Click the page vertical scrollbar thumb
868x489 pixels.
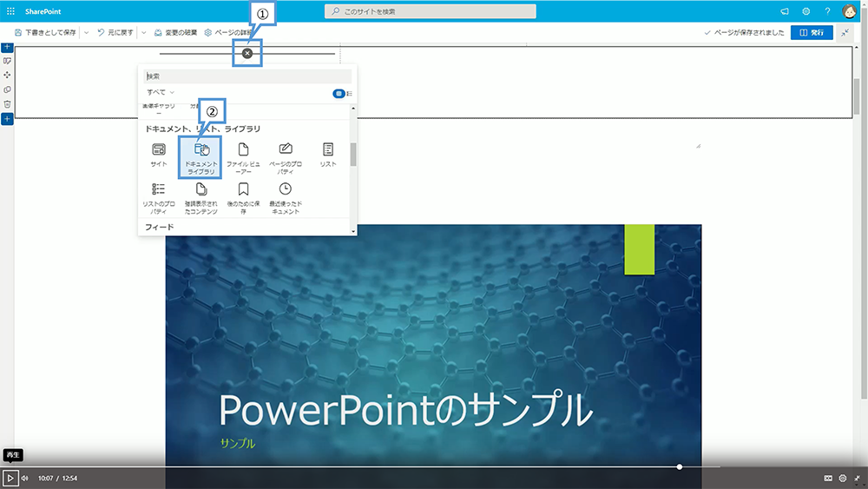857,96
